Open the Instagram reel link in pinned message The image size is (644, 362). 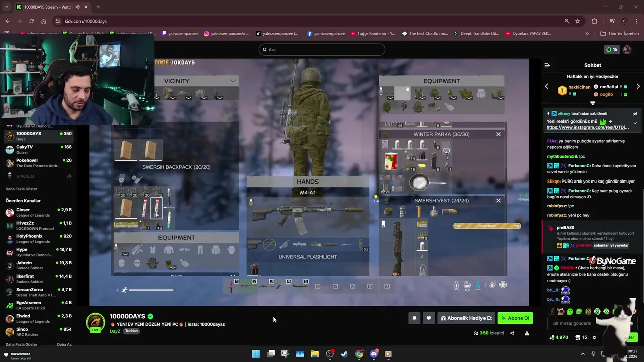[x=588, y=128]
